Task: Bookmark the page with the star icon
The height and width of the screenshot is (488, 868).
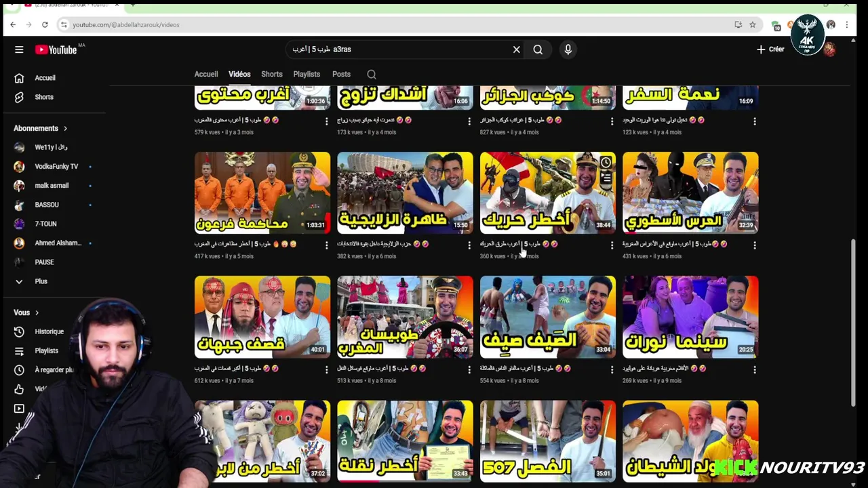Action: pos(753,24)
